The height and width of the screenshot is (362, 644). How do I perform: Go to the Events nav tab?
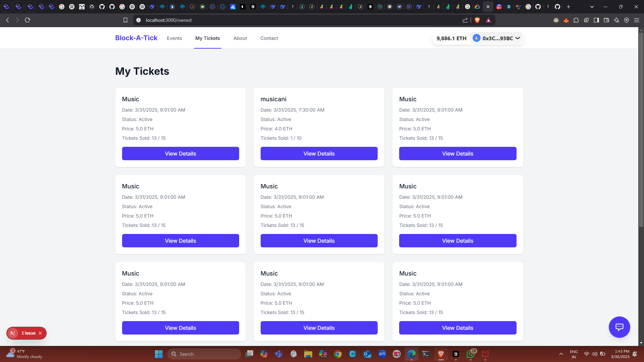174,38
